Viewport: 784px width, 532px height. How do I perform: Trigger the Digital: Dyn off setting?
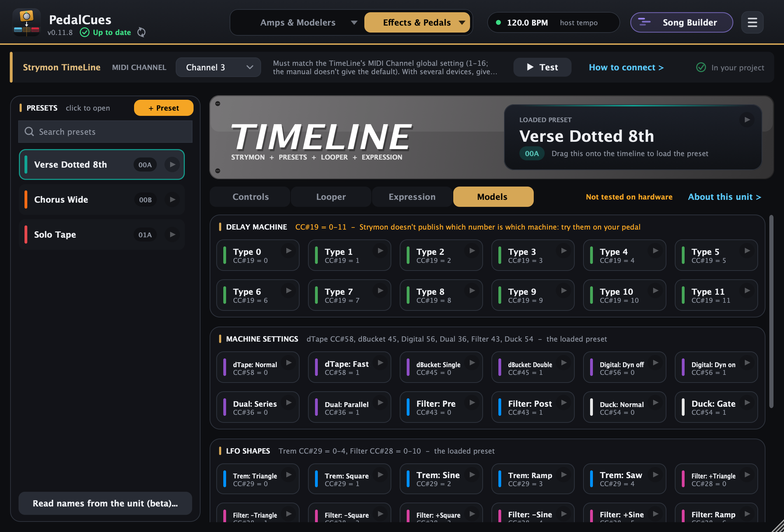[625, 367]
